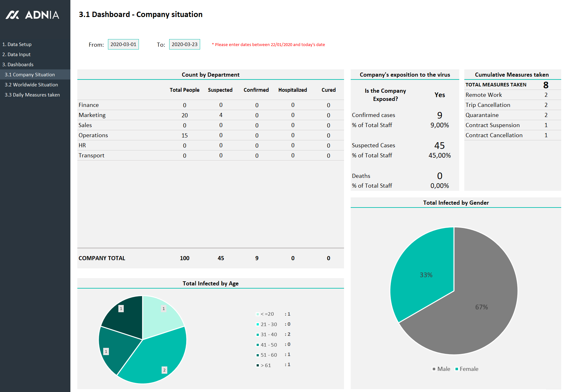Click the largest age pie slice labeled 2
Screen dimensions: 565x392
155,356
